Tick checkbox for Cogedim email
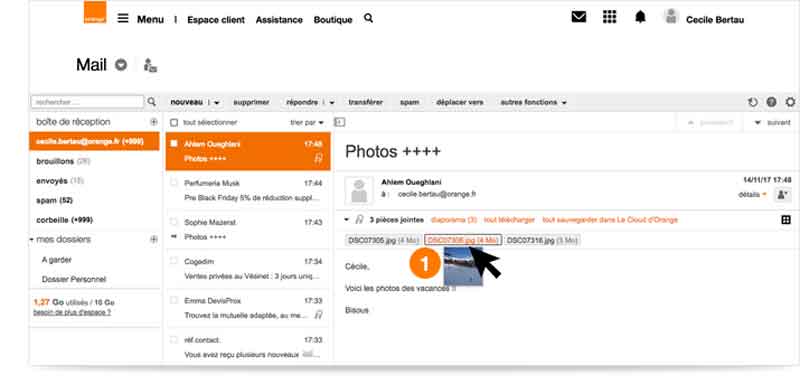The width and height of the screenshot is (800, 384). point(174,261)
